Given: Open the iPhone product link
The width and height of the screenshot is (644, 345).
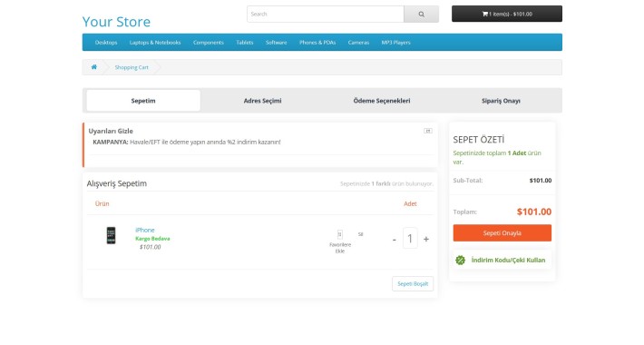Looking at the screenshot, I should pos(145,230).
